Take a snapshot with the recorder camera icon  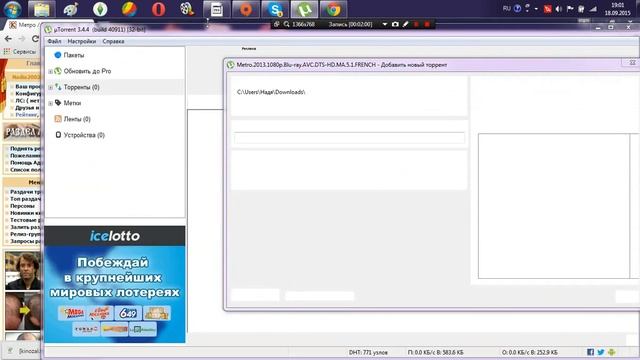coord(395,24)
